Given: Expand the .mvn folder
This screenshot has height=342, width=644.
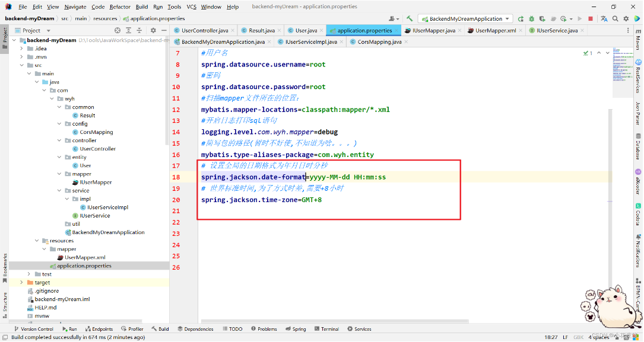Looking at the screenshot, I should [22, 57].
